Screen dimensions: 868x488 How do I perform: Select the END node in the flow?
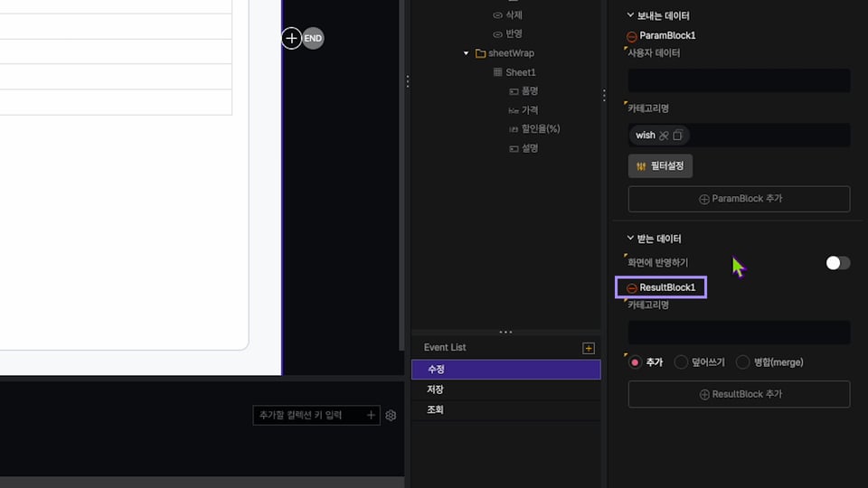313,38
